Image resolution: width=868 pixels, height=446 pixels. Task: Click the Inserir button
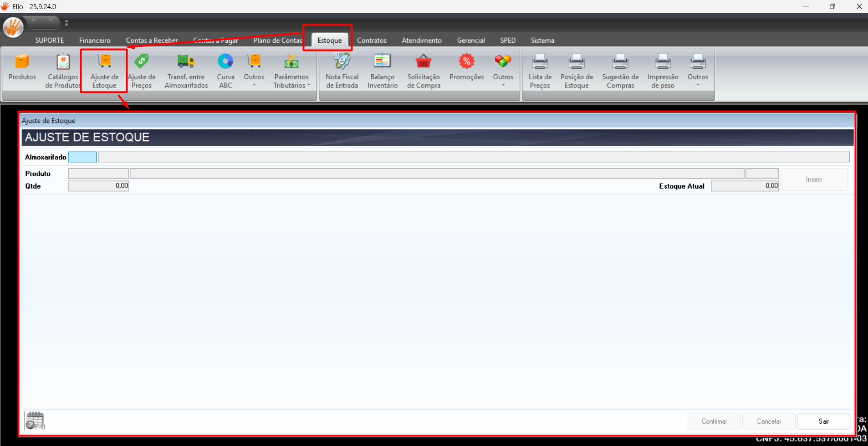click(814, 179)
